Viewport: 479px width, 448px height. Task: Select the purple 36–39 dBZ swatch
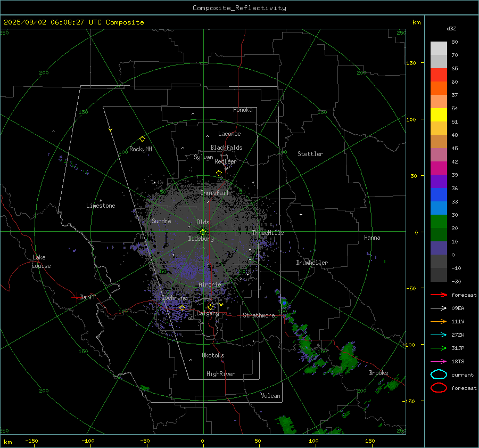point(439,181)
